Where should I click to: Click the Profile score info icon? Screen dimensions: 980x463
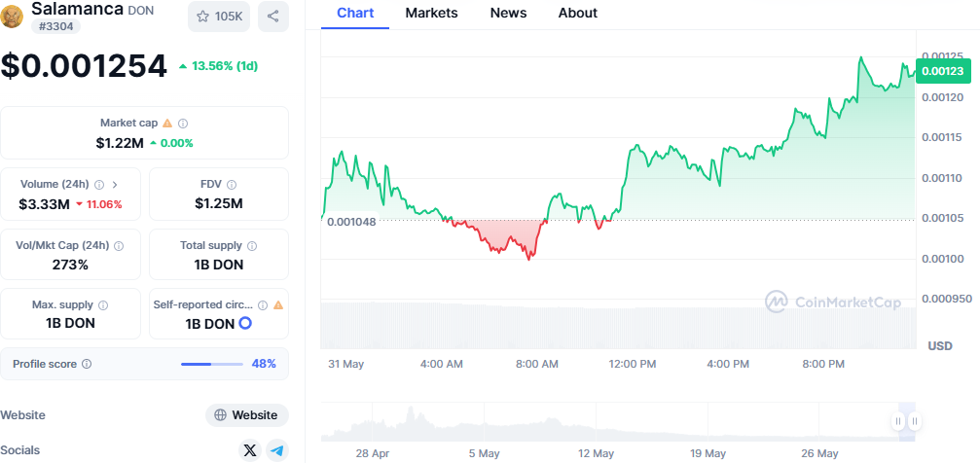pos(87,364)
